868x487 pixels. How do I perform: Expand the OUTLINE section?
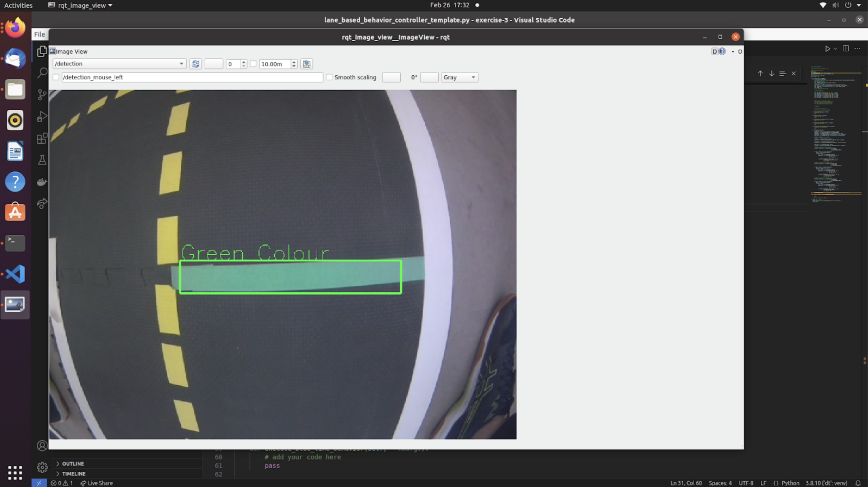click(x=73, y=464)
